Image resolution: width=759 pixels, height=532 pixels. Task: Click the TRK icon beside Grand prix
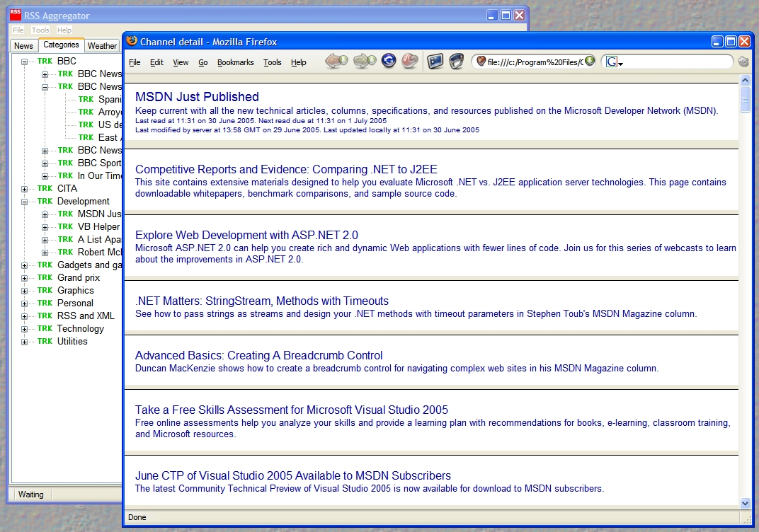pos(45,277)
